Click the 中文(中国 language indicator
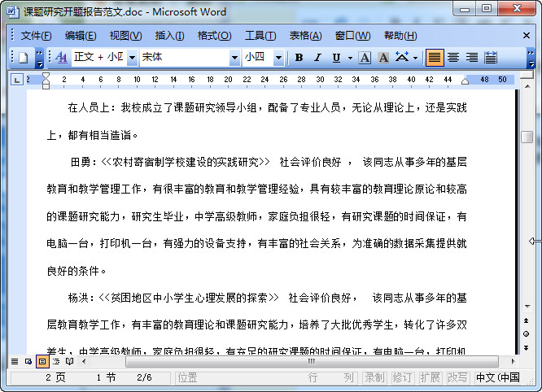 [x=497, y=377]
